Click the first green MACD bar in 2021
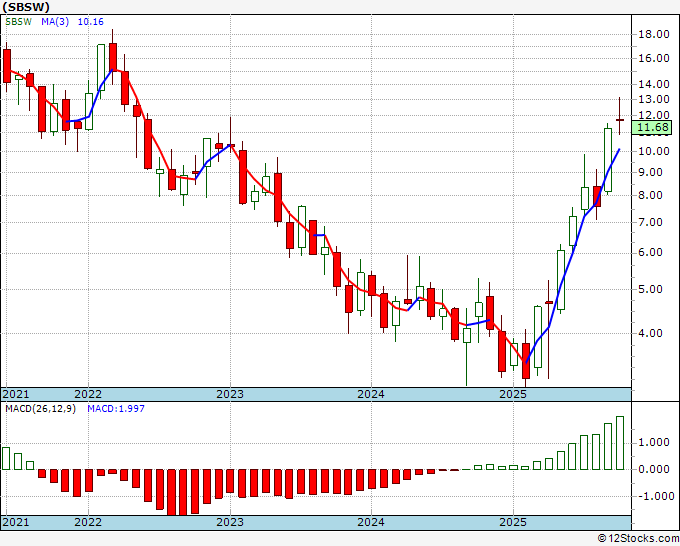The width and height of the screenshot is (680, 546). pos(6,458)
